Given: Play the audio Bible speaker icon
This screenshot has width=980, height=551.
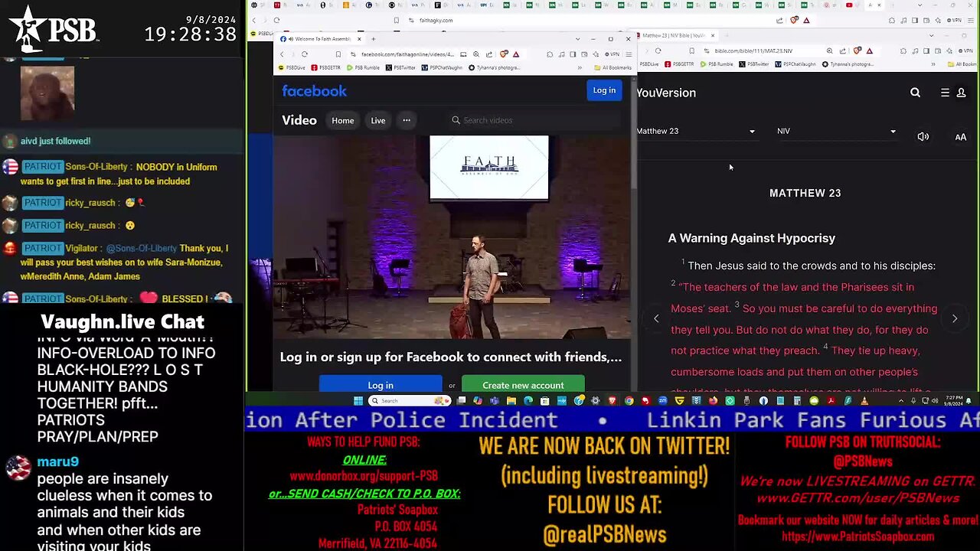Looking at the screenshot, I should 923,137.
